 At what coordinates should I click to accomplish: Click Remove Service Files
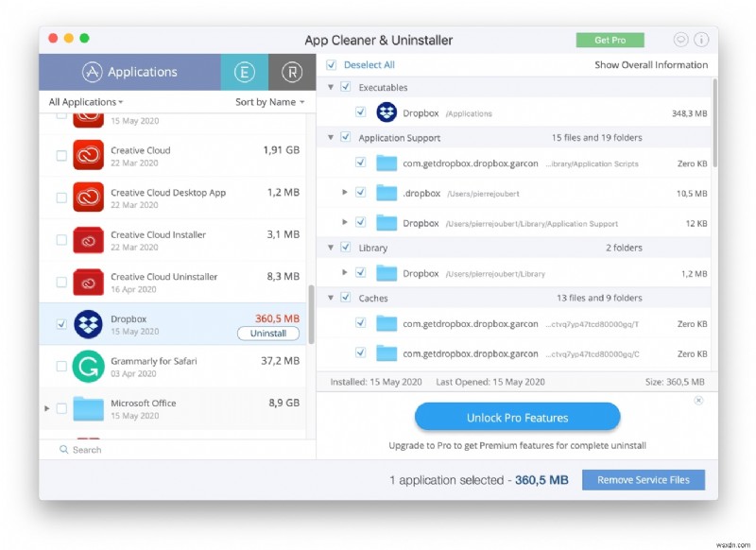click(644, 479)
